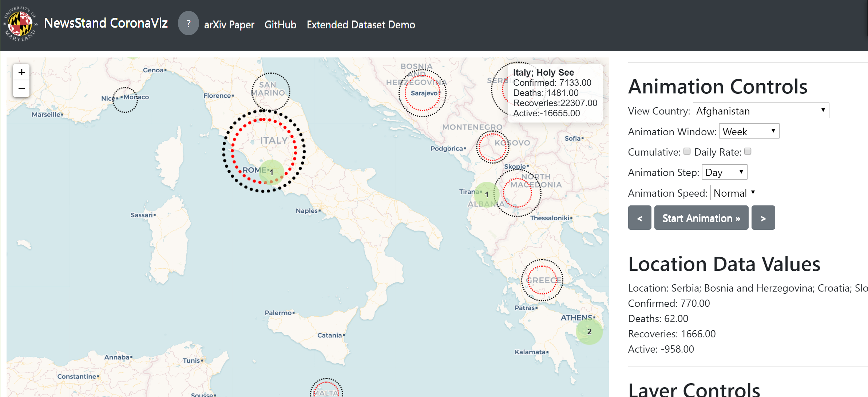Click the map zoom in plus button
The image size is (868, 397).
tap(21, 72)
